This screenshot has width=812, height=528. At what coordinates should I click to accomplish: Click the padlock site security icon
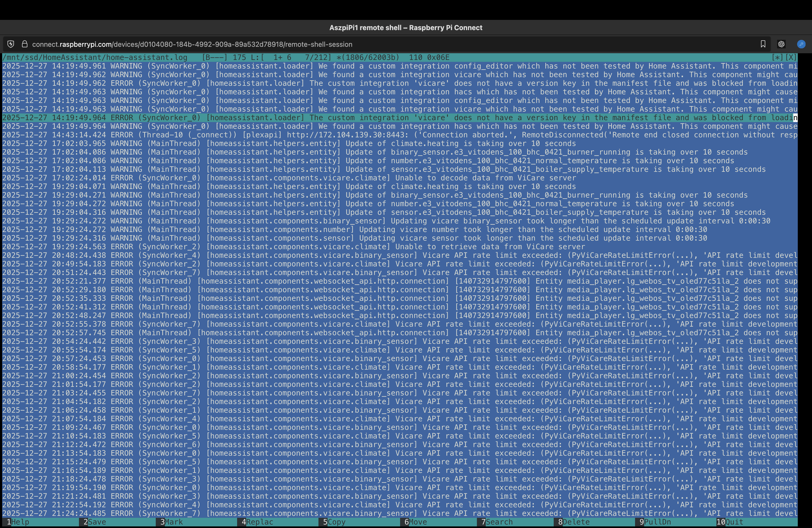[x=24, y=44]
